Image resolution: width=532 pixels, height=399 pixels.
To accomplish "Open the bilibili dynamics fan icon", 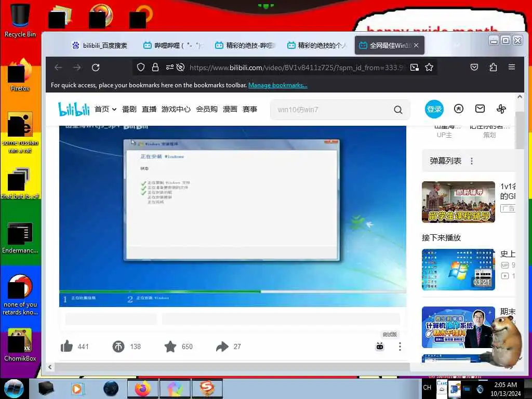I will [x=501, y=109].
